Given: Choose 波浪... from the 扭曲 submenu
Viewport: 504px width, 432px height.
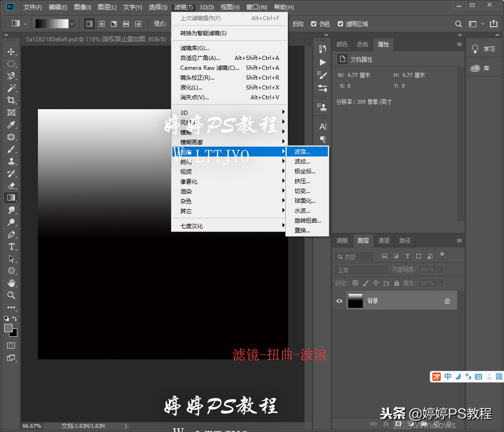Looking at the screenshot, I should point(302,152).
